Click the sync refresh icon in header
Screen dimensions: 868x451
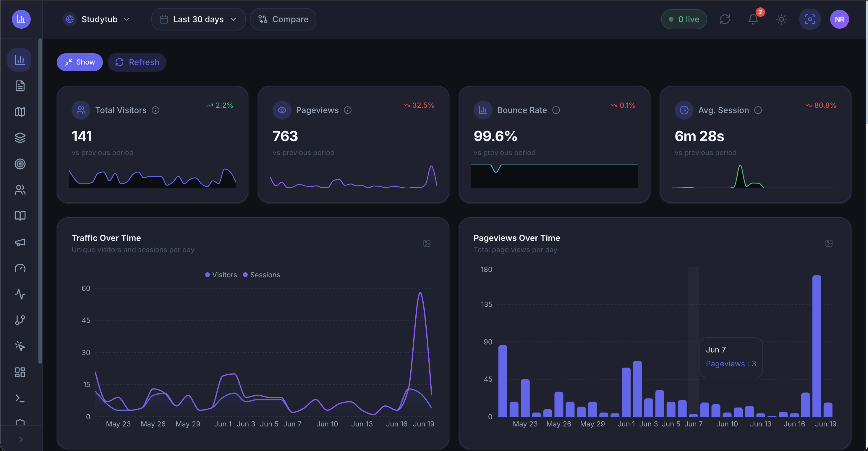click(725, 19)
